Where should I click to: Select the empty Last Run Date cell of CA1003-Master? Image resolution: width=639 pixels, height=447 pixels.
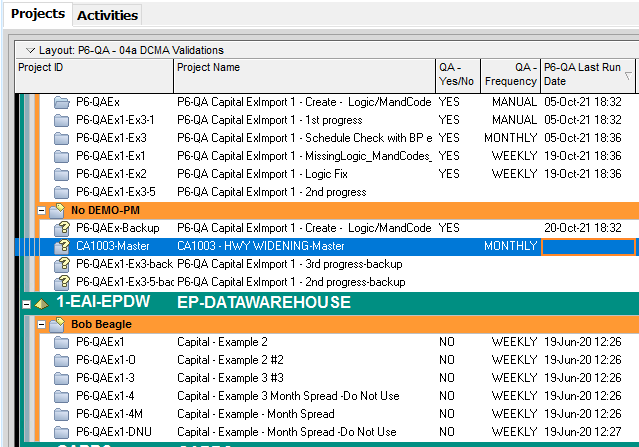coord(588,247)
